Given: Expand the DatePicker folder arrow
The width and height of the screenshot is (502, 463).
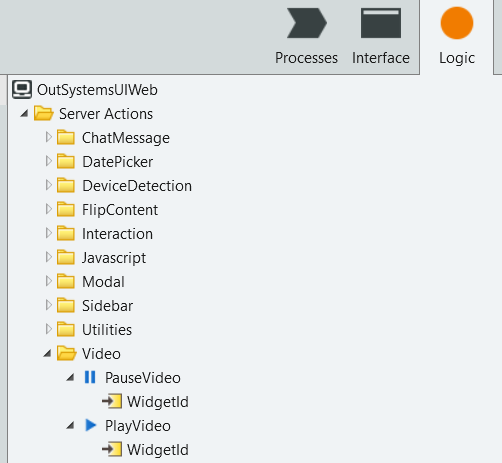Looking at the screenshot, I should click(49, 161).
